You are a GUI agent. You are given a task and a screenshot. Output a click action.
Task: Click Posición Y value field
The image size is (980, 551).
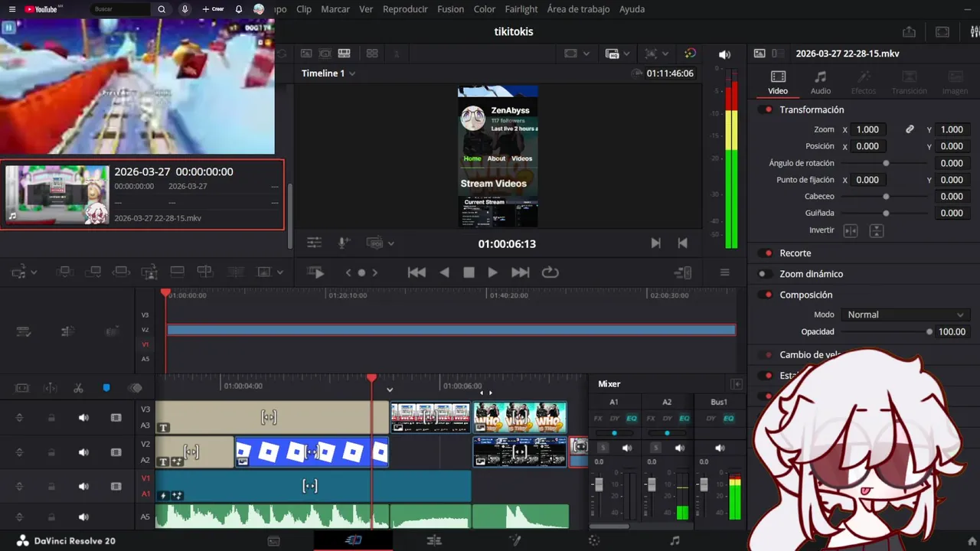click(952, 146)
